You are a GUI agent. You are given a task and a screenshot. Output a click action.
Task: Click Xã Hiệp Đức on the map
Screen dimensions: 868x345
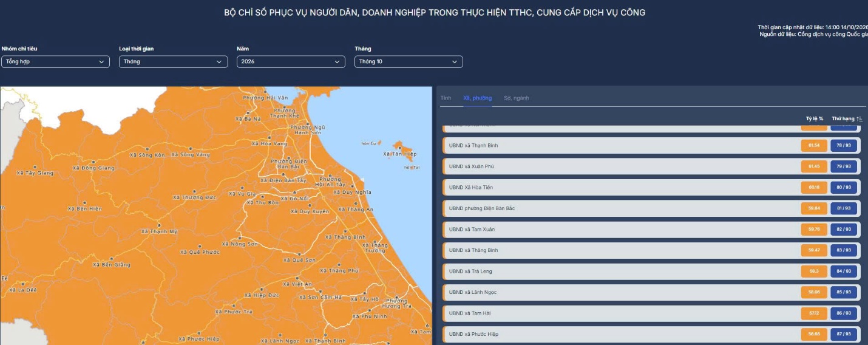(262, 295)
